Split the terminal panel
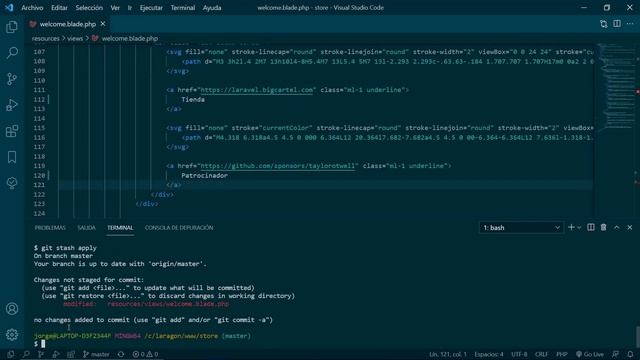Image resolution: width=640 pixels, height=360 pixels. click(x=591, y=227)
